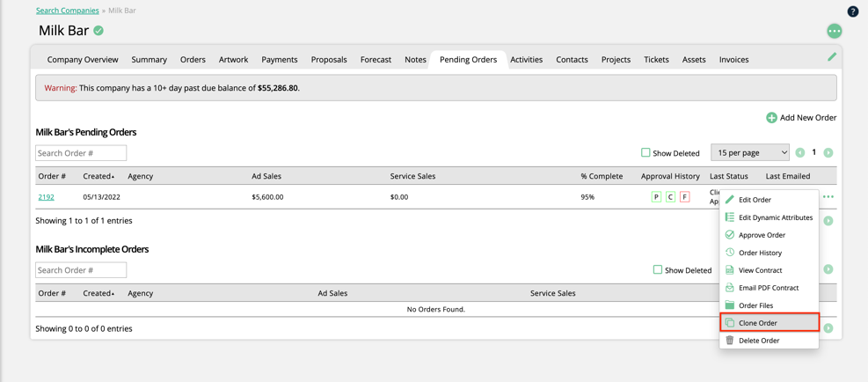Click the 05/13/2022 created date cell
This screenshot has width=868, height=382.
102,197
